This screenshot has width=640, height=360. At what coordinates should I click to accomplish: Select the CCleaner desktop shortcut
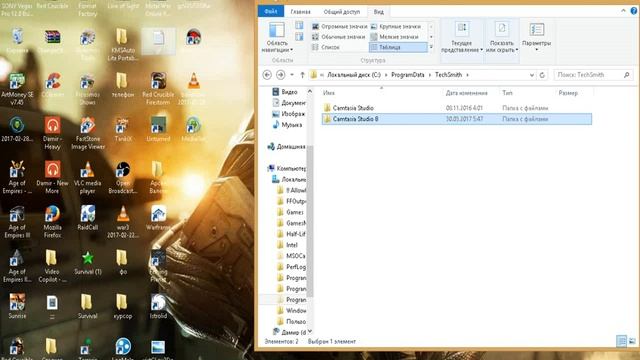[52, 85]
